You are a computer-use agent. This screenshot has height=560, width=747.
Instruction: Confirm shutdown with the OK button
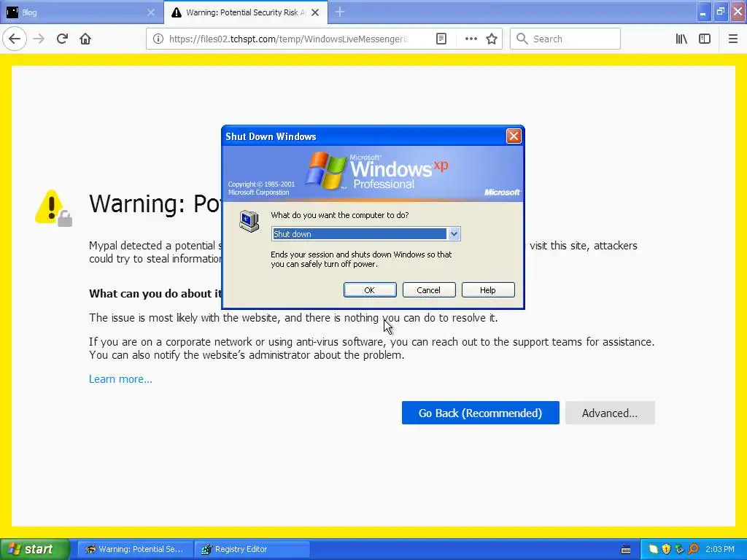[x=370, y=290]
